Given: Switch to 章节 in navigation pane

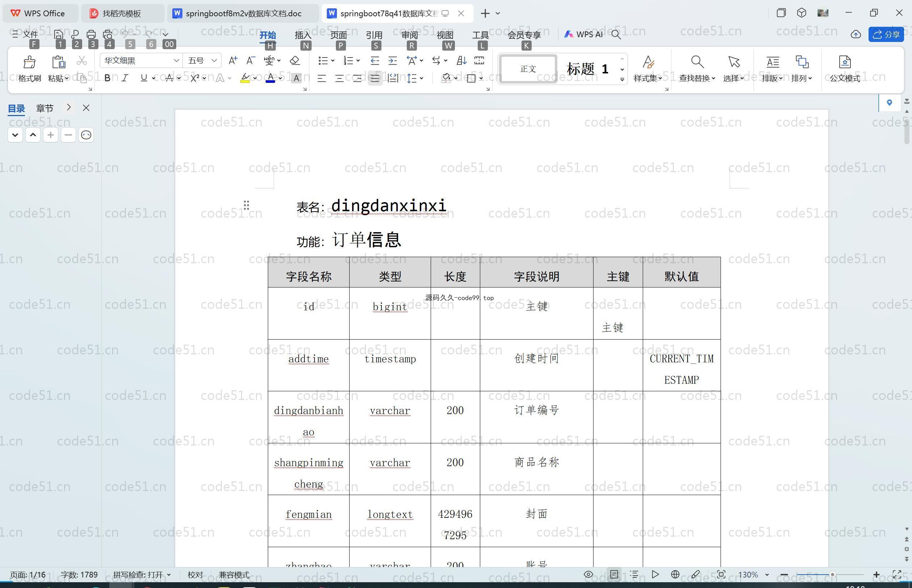Looking at the screenshot, I should (x=45, y=108).
